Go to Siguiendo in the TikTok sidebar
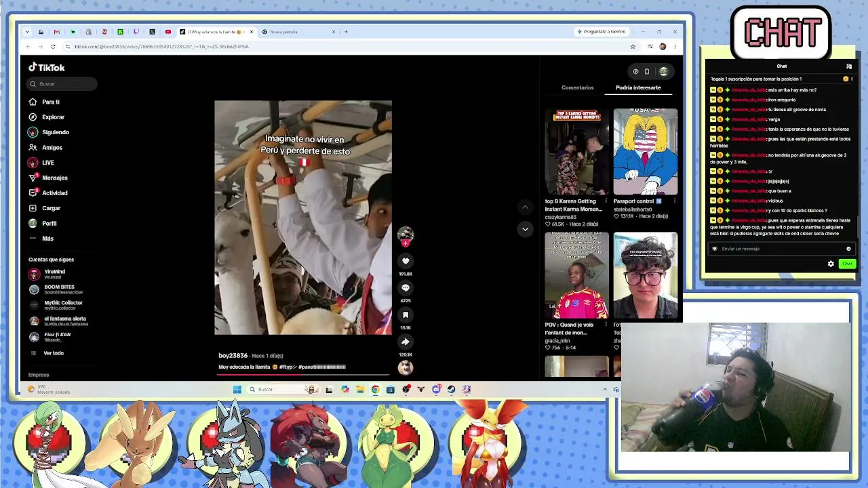The width and height of the screenshot is (868, 488). (x=49, y=132)
